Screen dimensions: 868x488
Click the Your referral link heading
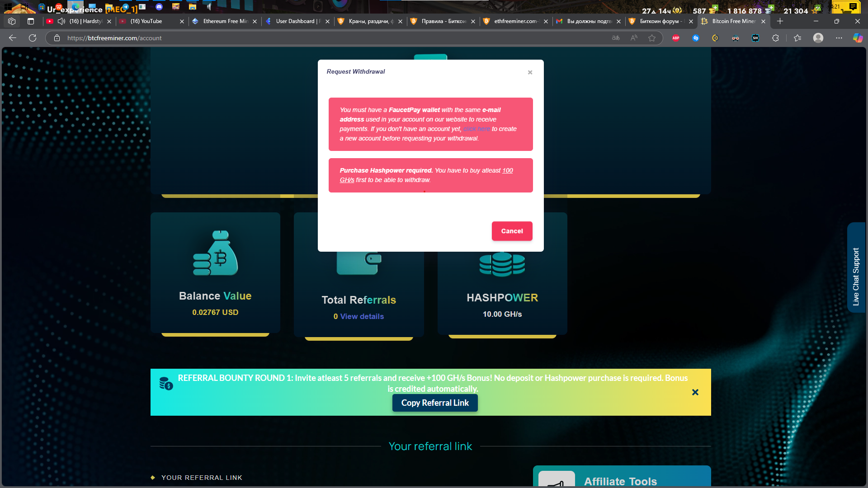click(x=430, y=446)
